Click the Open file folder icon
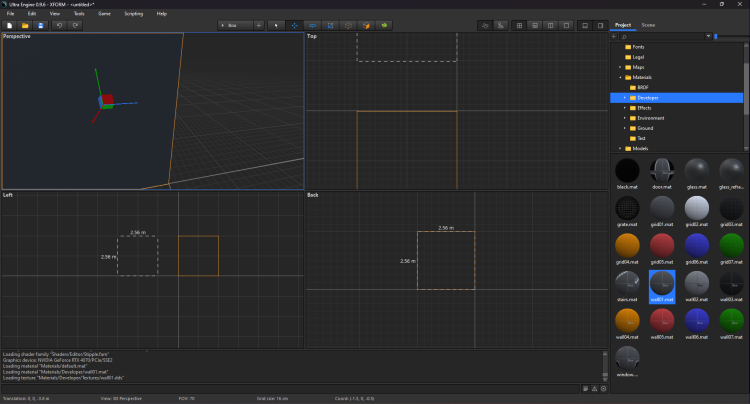Screen dimensions: 750x404 (x=25, y=24)
